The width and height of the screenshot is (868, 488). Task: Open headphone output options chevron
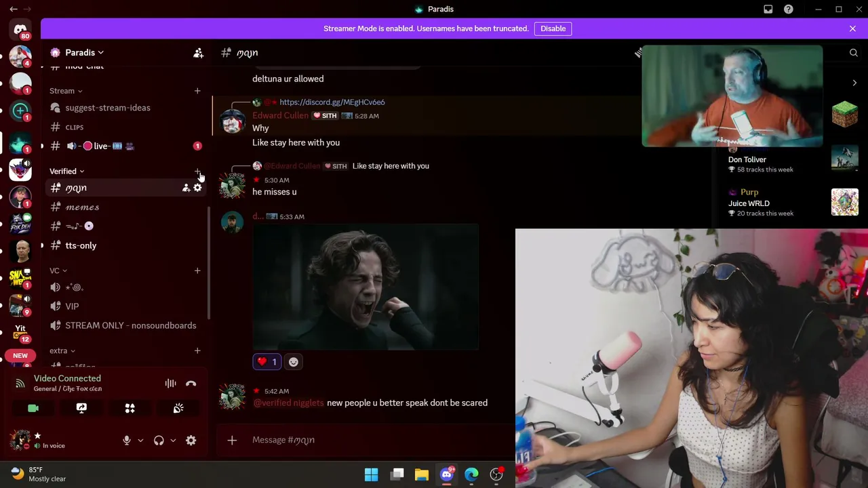coord(173,441)
